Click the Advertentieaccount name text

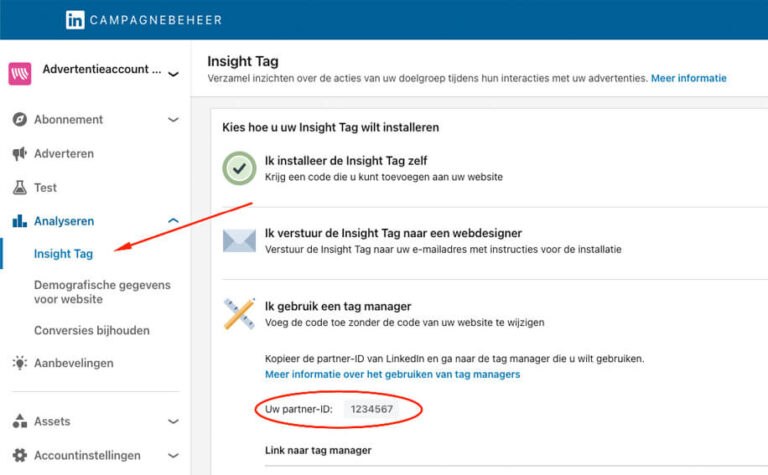point(102,69)
